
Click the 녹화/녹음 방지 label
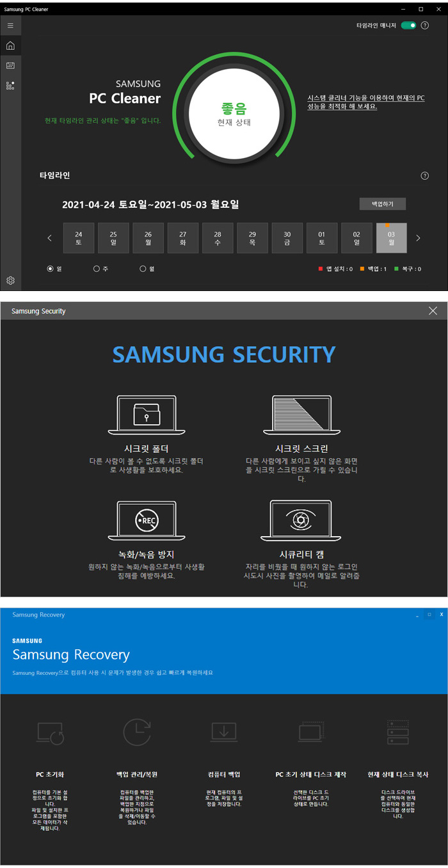[x=146, y=554]
